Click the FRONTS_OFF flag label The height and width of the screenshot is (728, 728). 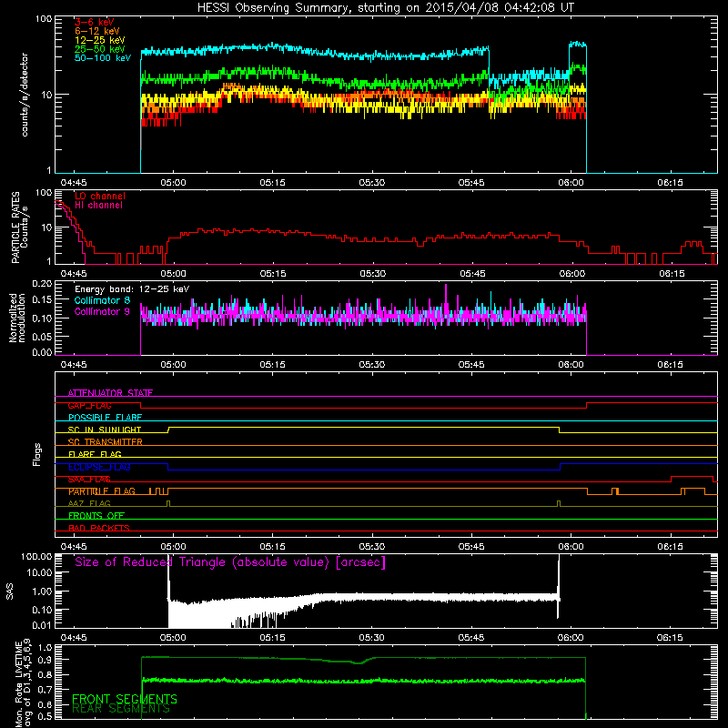(96, 516)
